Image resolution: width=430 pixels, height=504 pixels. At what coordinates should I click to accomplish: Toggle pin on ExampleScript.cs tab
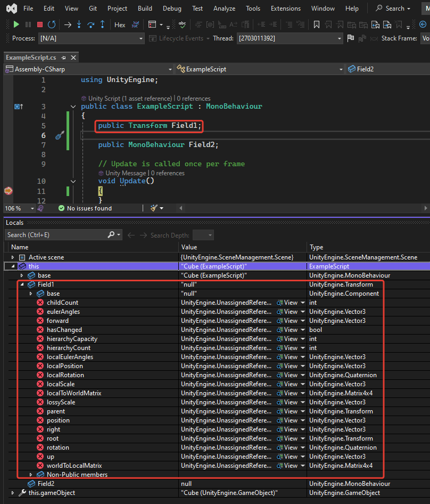coord(63,58)
